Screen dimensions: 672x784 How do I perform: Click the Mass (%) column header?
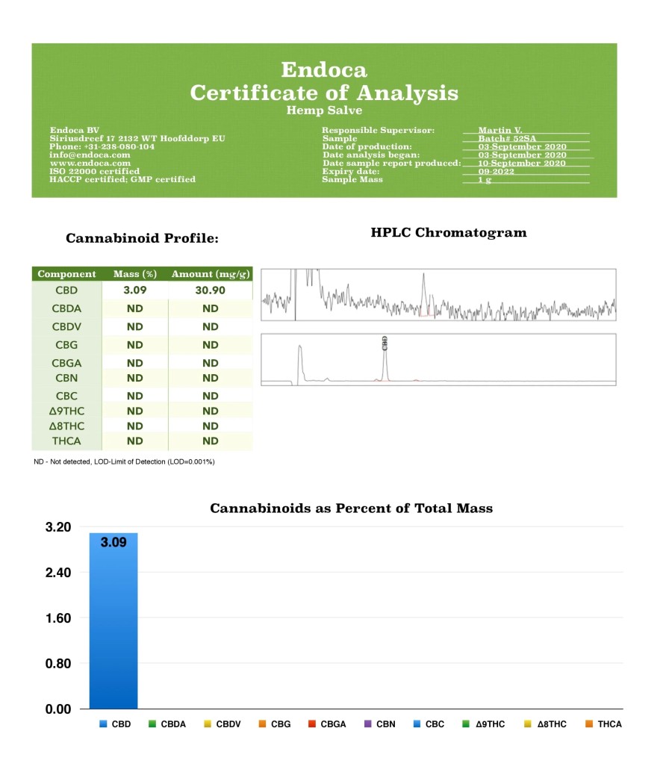(134, 274)
